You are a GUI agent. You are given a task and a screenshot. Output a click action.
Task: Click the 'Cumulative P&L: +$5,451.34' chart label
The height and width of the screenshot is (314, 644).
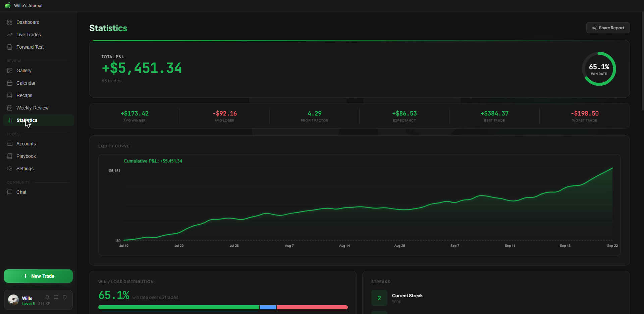coord(153,161)
